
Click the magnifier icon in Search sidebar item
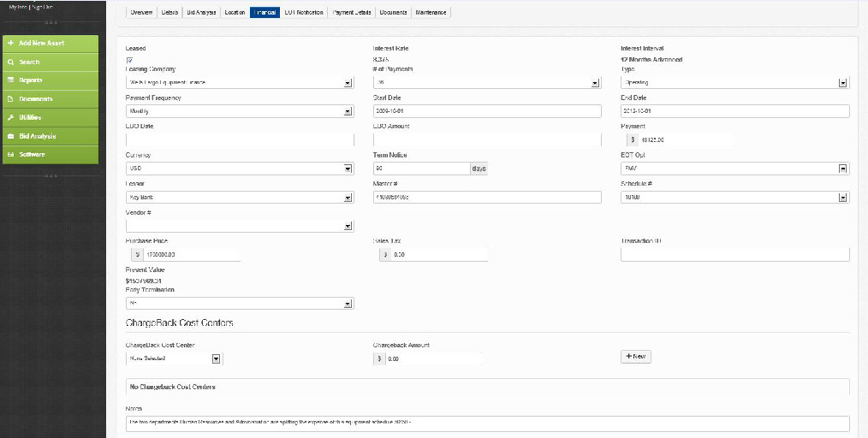[10, 62]
